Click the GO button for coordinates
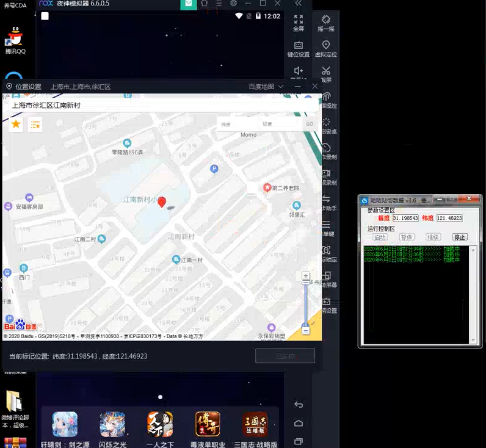Image resolution: width=486 pixels, height=448 pixels. 310,124
